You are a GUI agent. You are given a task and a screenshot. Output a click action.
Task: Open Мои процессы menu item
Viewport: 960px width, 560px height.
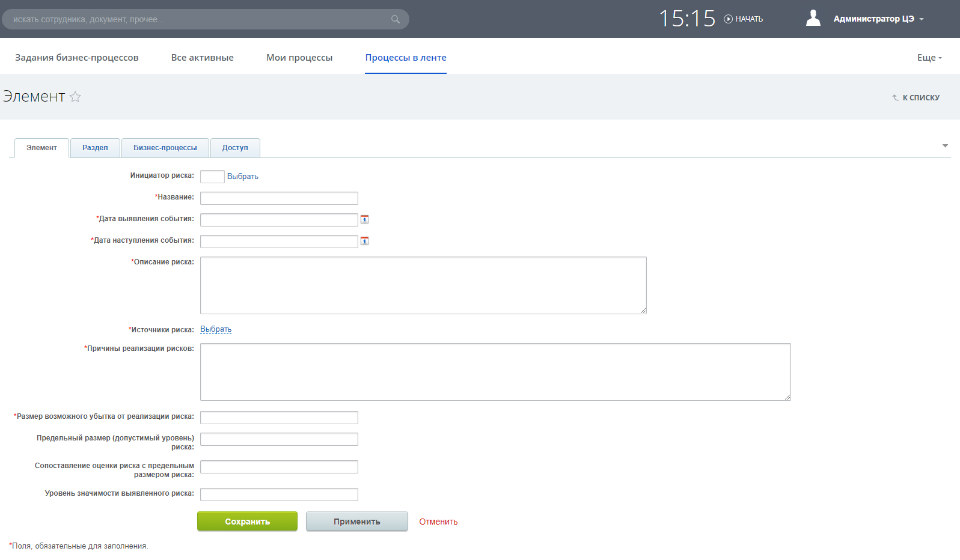(x=299, y=58)
